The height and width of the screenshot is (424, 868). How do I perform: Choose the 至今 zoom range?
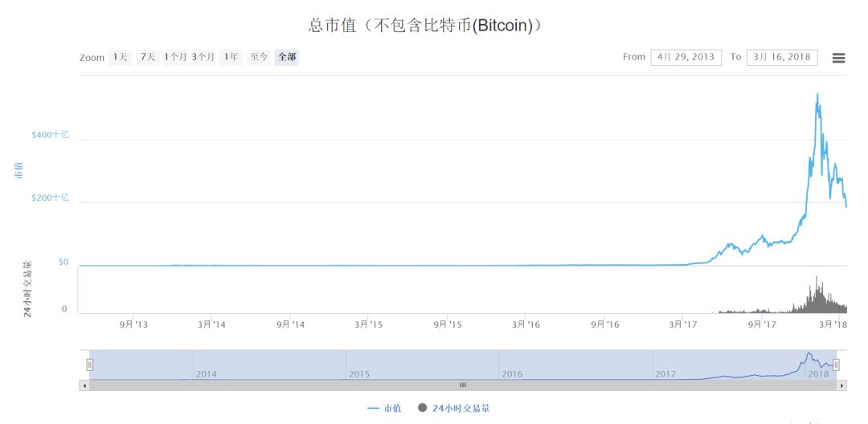[259, 57]
